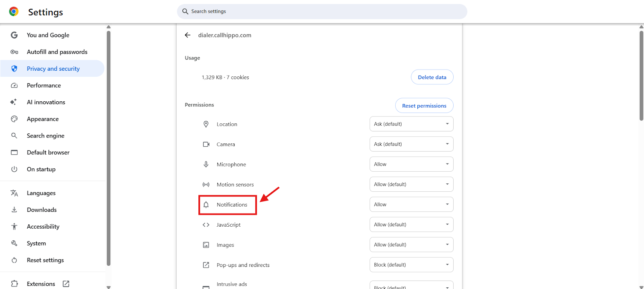This screenshot has height=289, width=644.
Task: Click the puzzle piece icon for Extensions
Action: click(x=14, y=284)
